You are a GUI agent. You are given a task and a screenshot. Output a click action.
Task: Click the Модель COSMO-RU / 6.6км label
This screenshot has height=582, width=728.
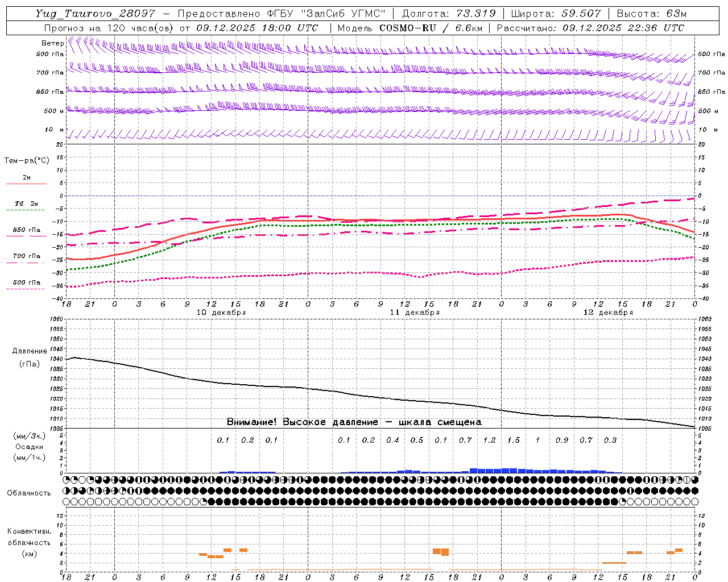409,28
